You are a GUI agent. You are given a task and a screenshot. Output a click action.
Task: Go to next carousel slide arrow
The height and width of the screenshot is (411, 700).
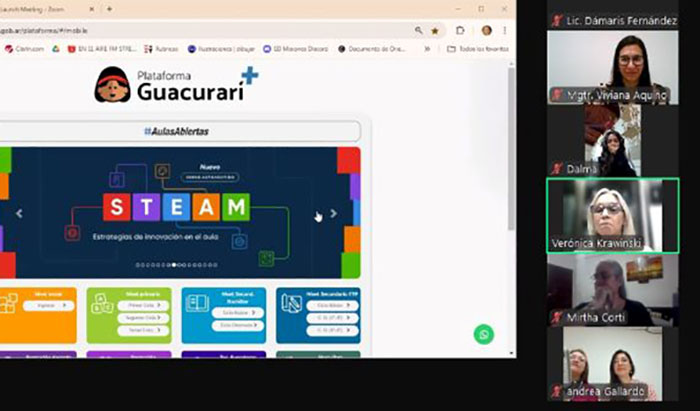(333, 214)
